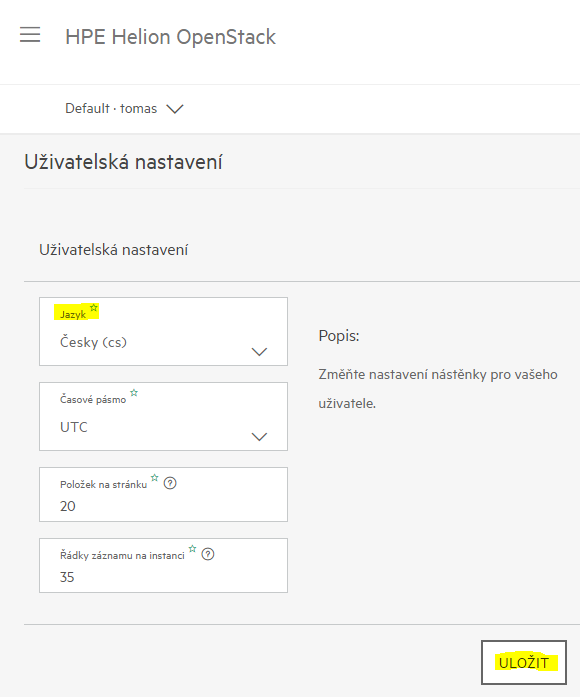Screen dimensions: 580x697
Task: Click the Uživatelská nastavení page heading
Action: coord(123,162)
